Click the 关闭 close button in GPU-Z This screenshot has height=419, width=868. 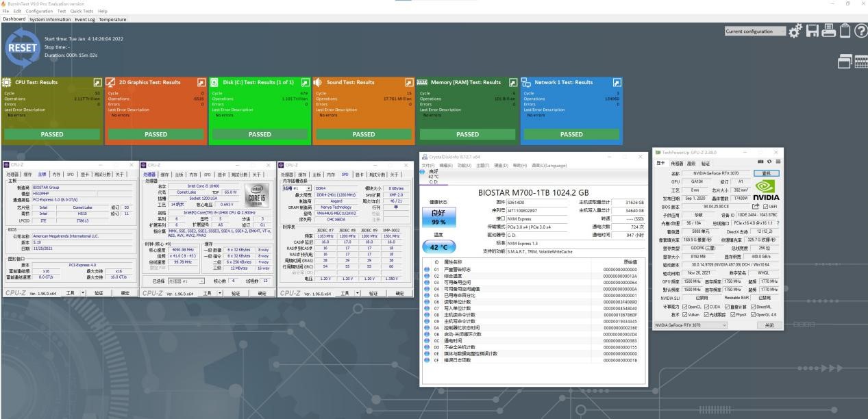pos(769,325)
